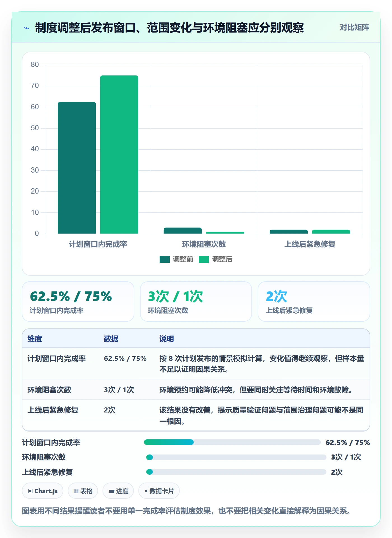Toggle the 调整后 legend entry
392x538 pixels.
[x=216, y=259]
